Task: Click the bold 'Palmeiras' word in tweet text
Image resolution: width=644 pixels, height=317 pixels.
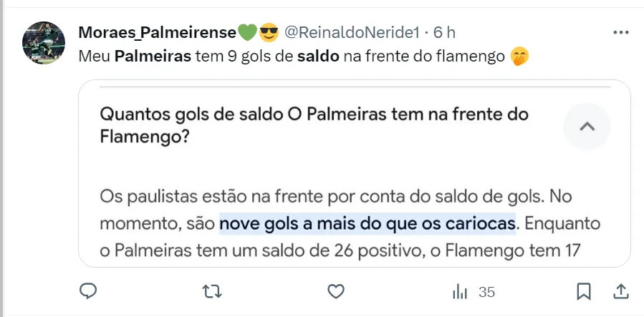Action: pyautogui.click(x=153, y=56)
